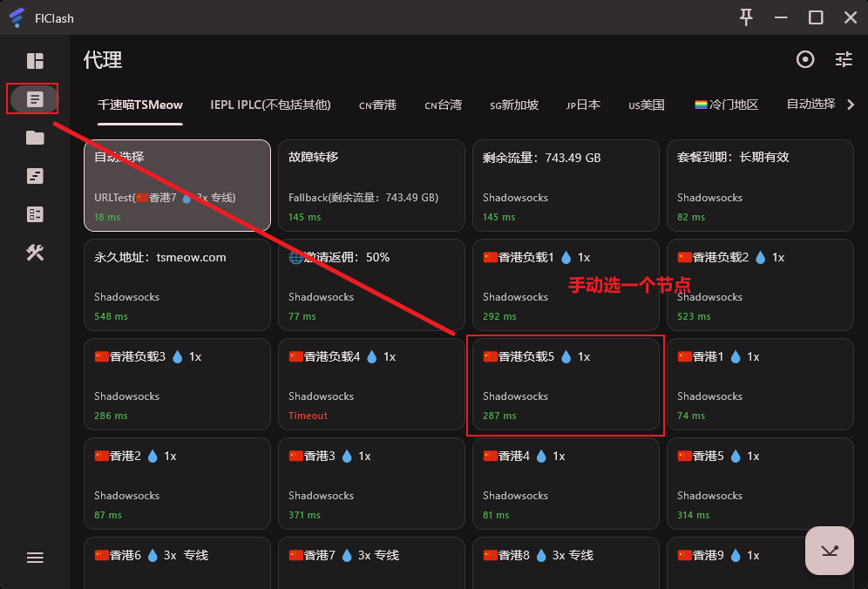Select the 香港8 3x 专线 node
This screenshot has width=868, height=589.
(x=566, y=563)
